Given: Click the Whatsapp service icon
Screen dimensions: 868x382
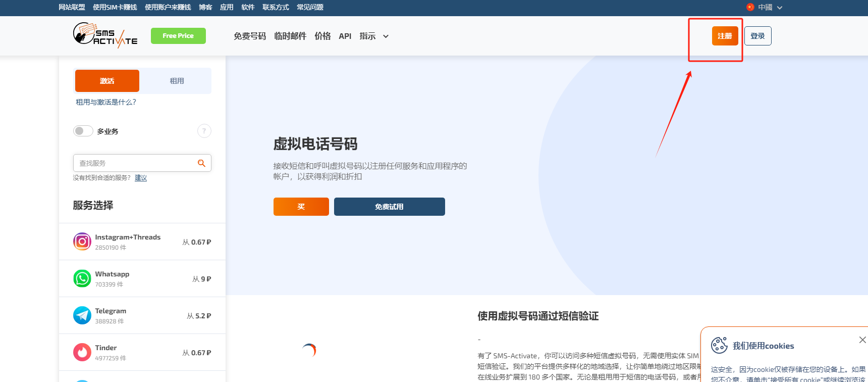Looking at the screenshot, I should pos(82,278).
